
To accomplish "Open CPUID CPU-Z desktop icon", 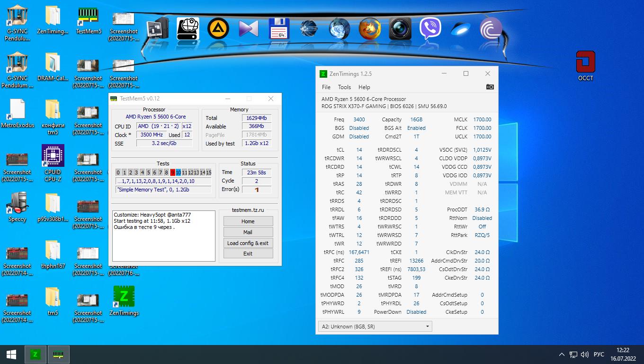I will (x=53, y=163).
